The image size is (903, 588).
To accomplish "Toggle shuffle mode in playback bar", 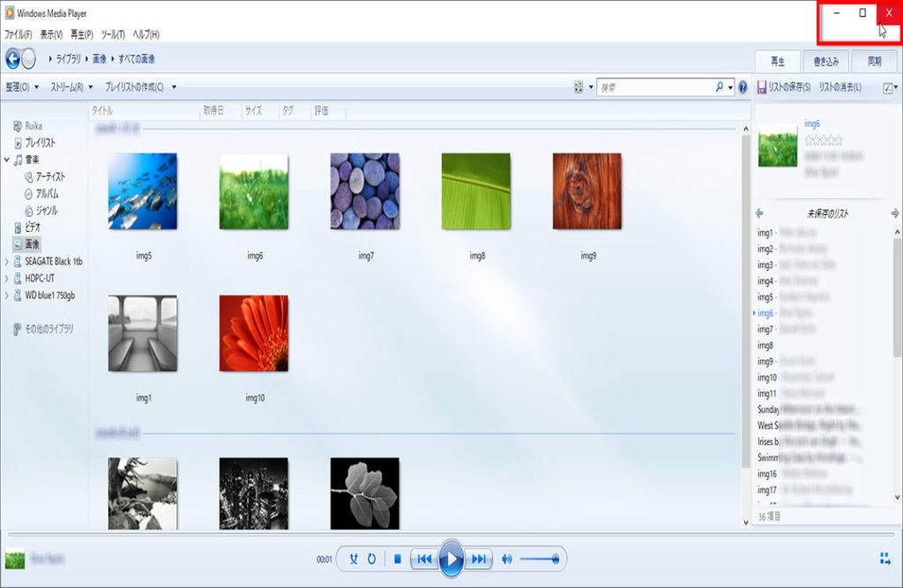I will (x=354, y=559).
